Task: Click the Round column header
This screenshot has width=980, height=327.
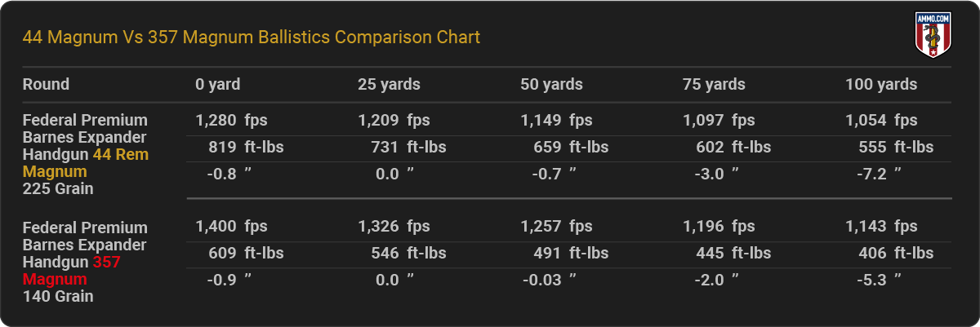Action: tap(46, 84)
